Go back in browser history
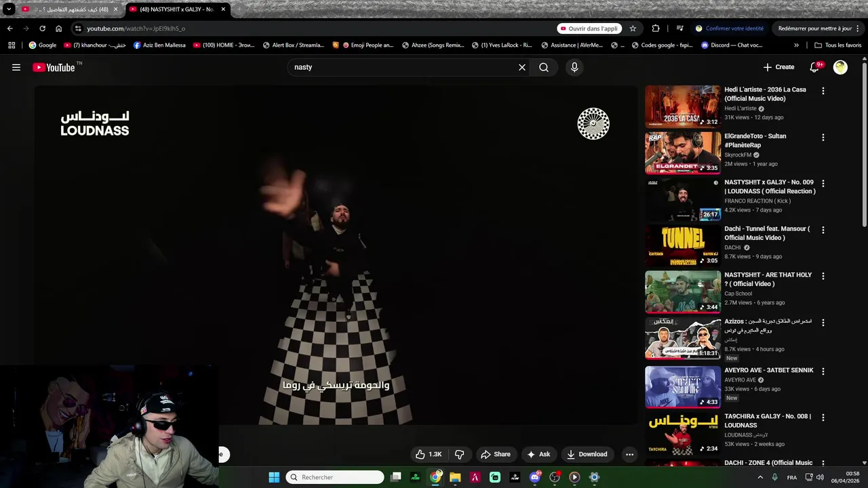 point(9,28)
